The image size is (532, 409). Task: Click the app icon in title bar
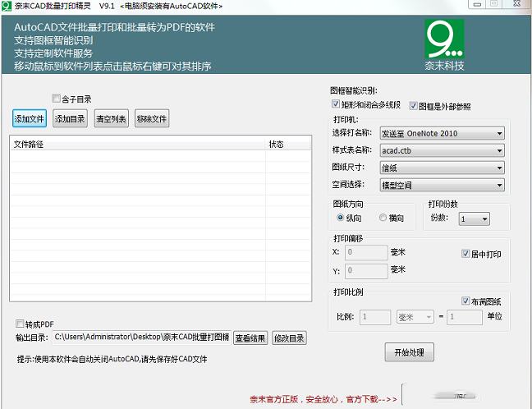7,5
